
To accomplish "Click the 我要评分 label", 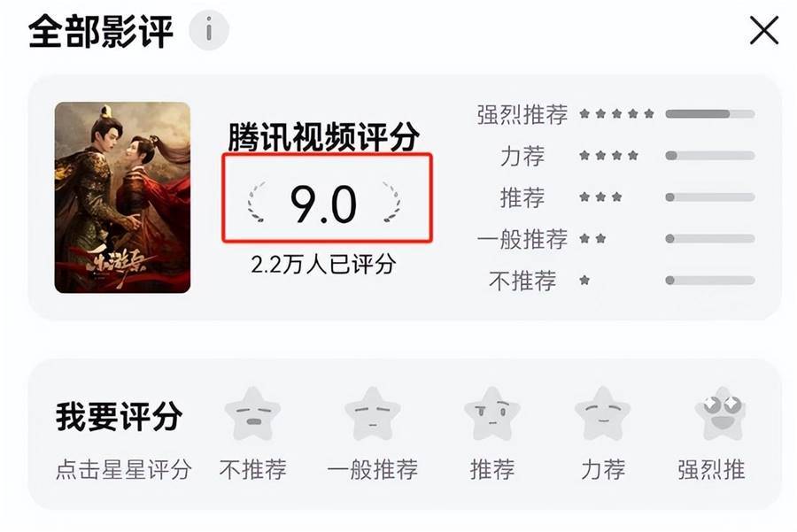I will coord(119,416).
